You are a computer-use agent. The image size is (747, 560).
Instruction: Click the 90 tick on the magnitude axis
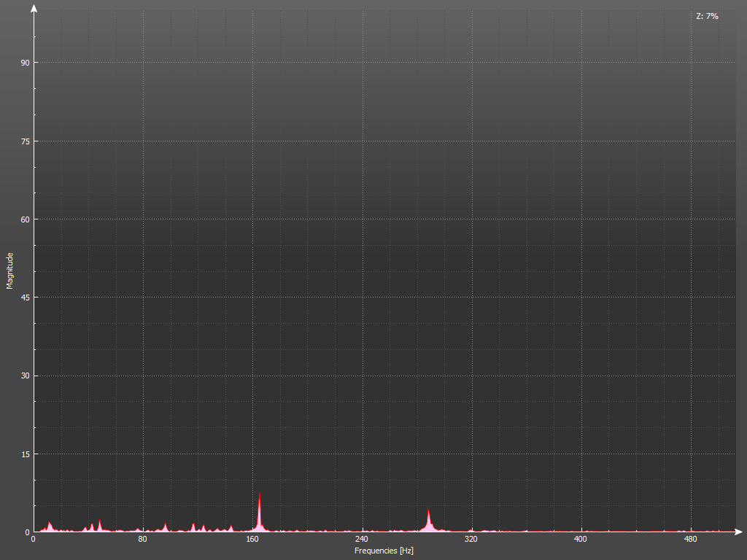(x=25, y=63)
